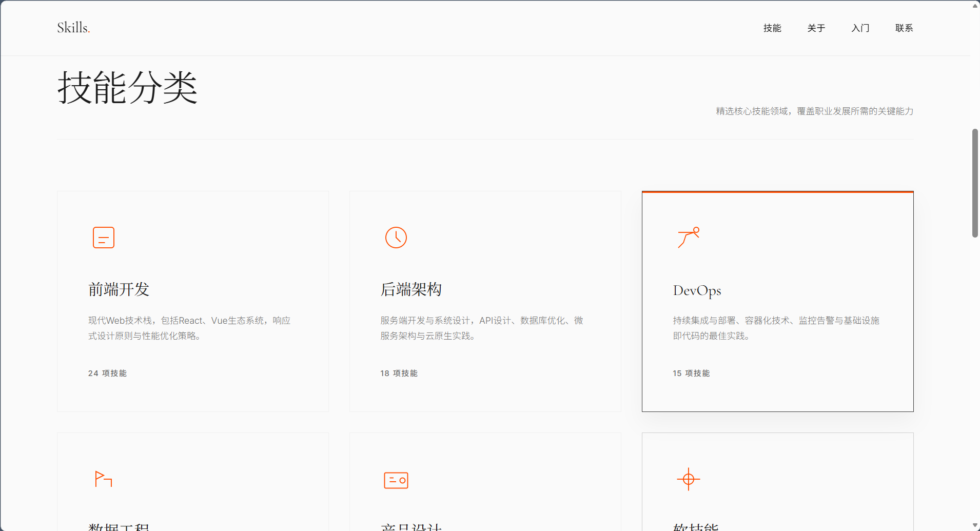
Task: Select 入门 in the top navigation
Action: pos(860,28)
